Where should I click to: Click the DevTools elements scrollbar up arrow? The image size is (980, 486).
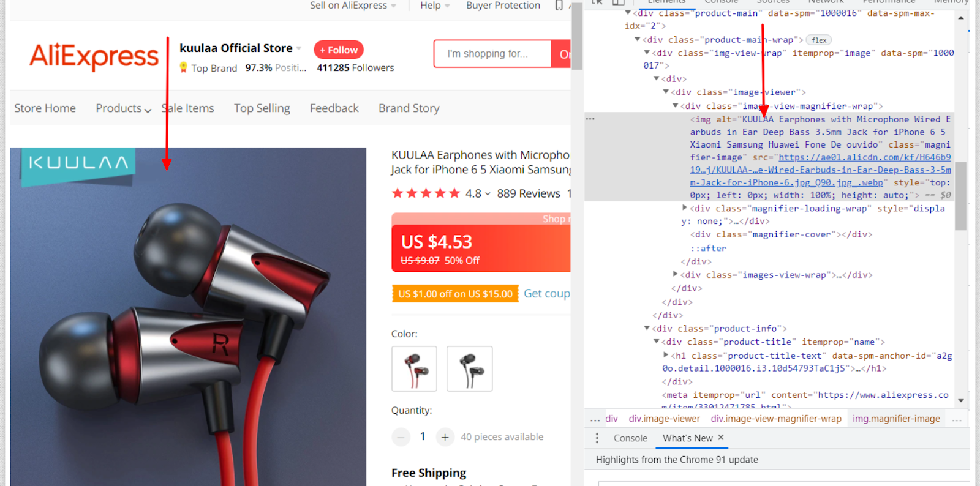(960, 18)
